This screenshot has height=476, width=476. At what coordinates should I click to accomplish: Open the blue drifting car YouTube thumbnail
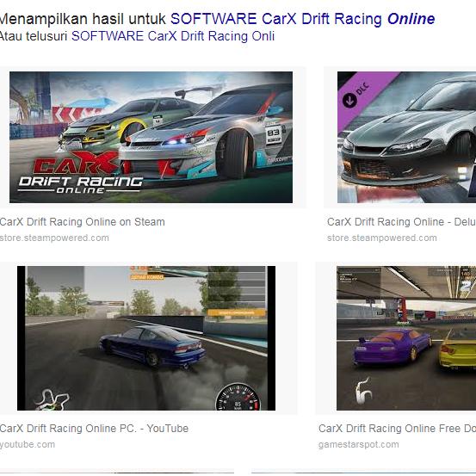point(146,338)
